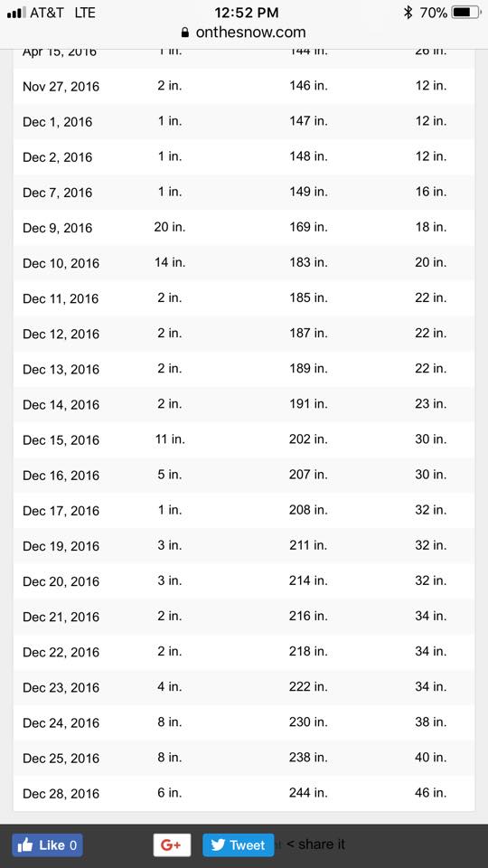Click the 46 in. base depth value
The width and height of the screenshot is (488, 868).
(430, 793)
